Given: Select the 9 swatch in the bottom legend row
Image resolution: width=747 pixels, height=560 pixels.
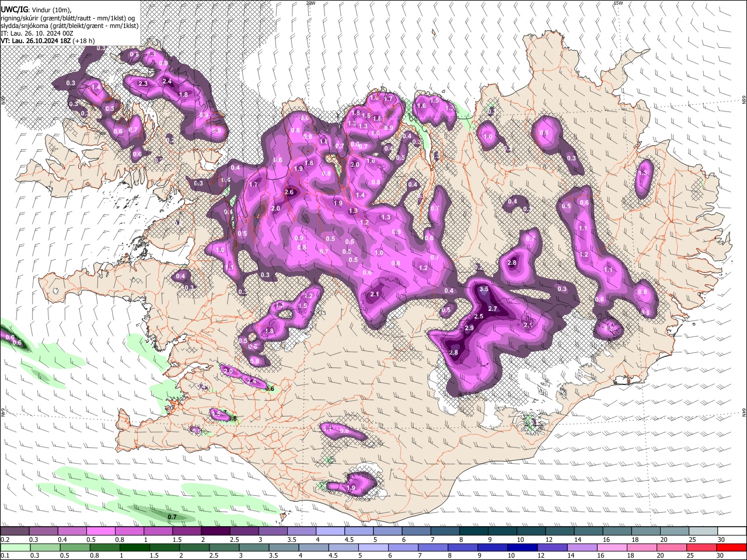Looking at the screenshot, I should tap(493, 547).
